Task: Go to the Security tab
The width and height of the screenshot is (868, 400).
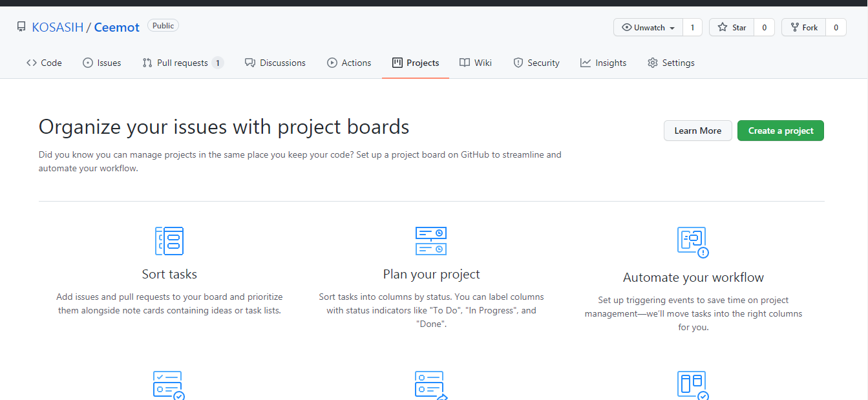Action: click(536, 63)
